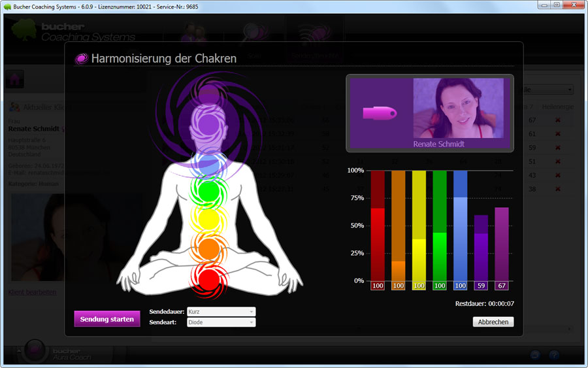Click the Aktueller Klient people icon
Viewport: 588px width, 368px height.
pos(14,107)
